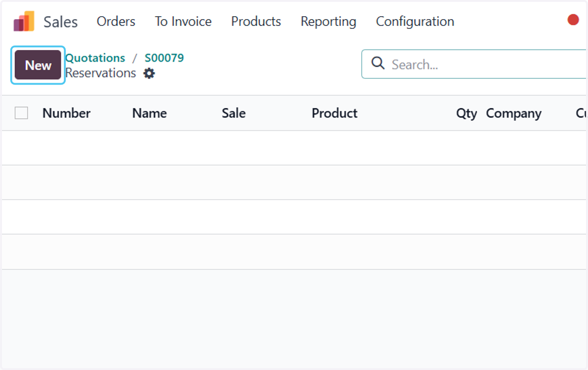This screenshot has width=588, height=370.
Task: Open the S00079 breadcrumb link
Action: pos(164,58)
